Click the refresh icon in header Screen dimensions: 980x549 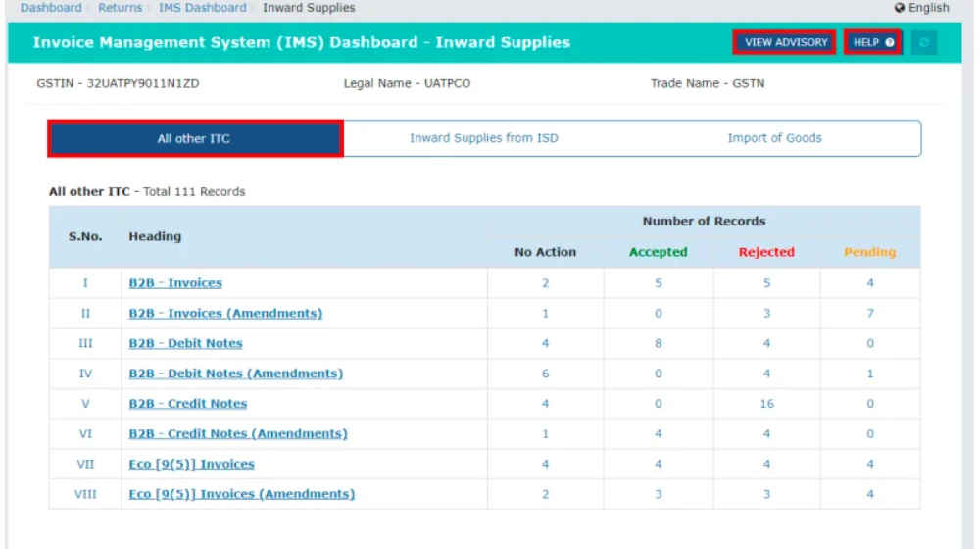tap(923, 43)
